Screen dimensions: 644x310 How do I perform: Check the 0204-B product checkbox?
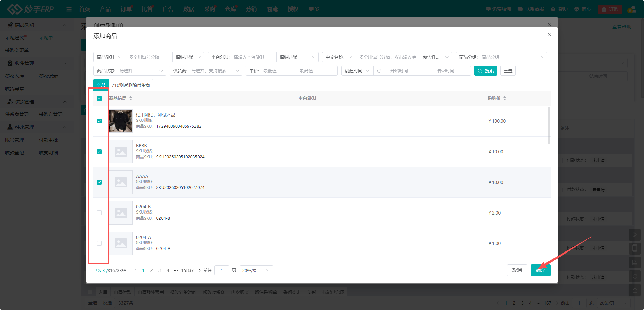99,213
